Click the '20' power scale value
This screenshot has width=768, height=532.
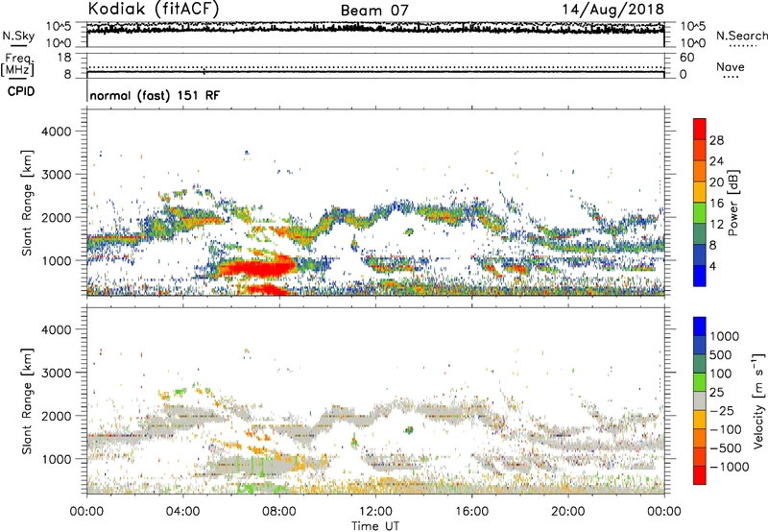tap(716, 182)
